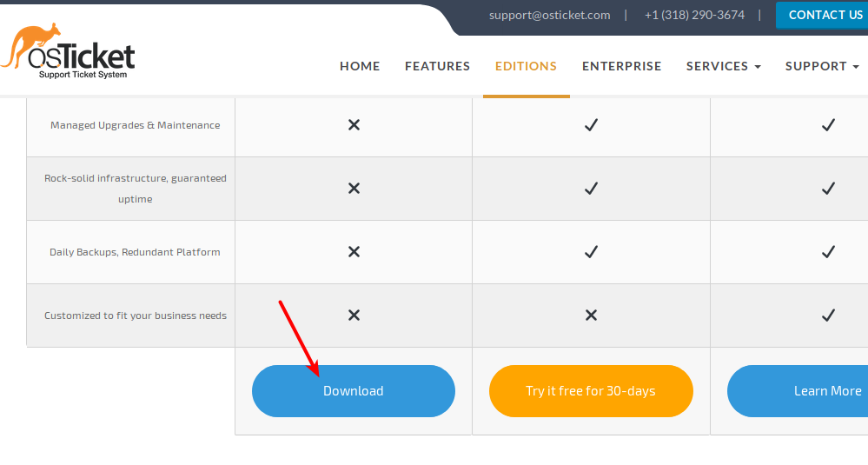
Task: Click the Customized row X above Try it free
Action: 591,316
